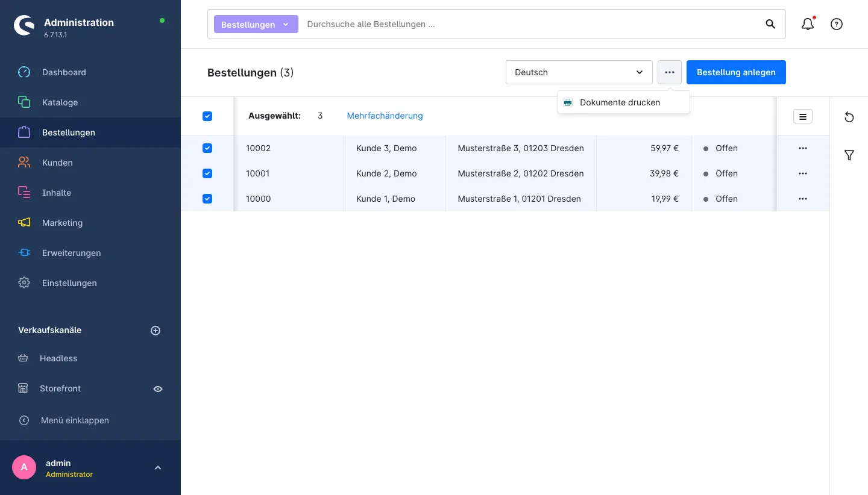Screen dimensions: 868x495
Task: Open Bestellungen search type dropdown
Action: (256, 24)
